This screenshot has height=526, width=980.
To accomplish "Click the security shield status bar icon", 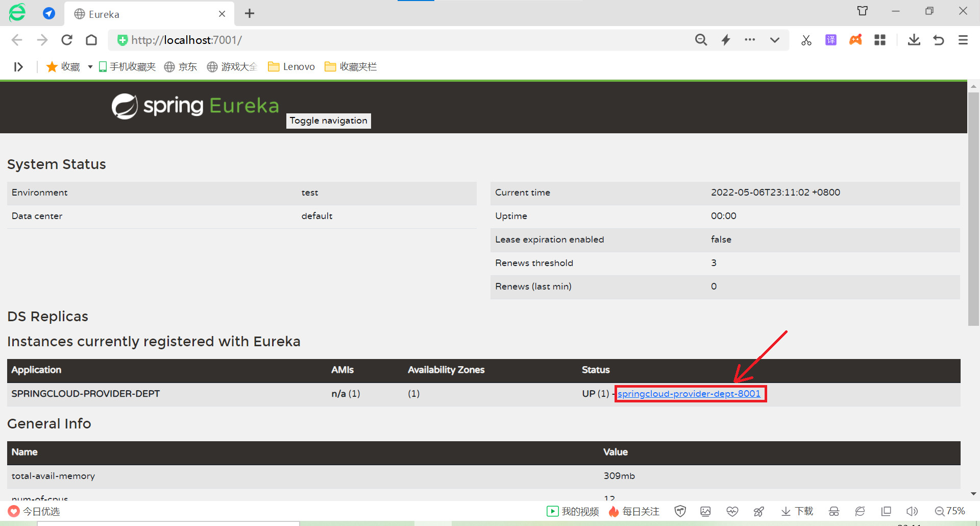I will [x=680, y=511].
